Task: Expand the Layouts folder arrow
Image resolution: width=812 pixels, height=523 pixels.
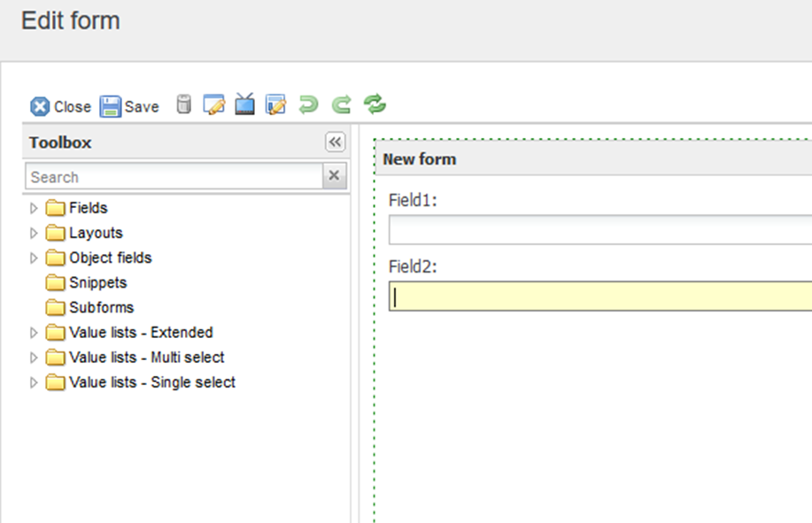Action: (34, 234)
